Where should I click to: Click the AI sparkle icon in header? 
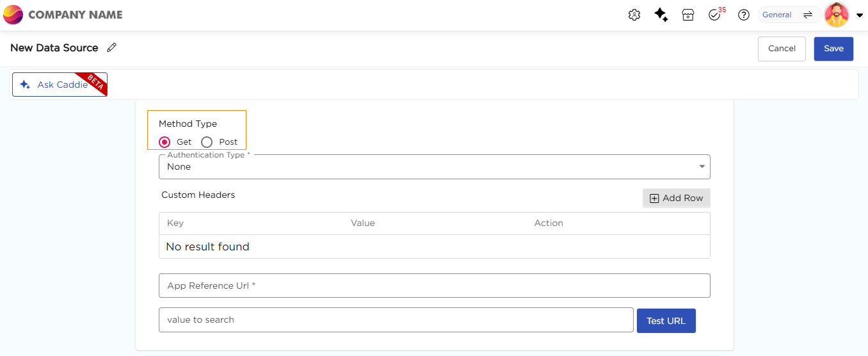pos(661,15)
